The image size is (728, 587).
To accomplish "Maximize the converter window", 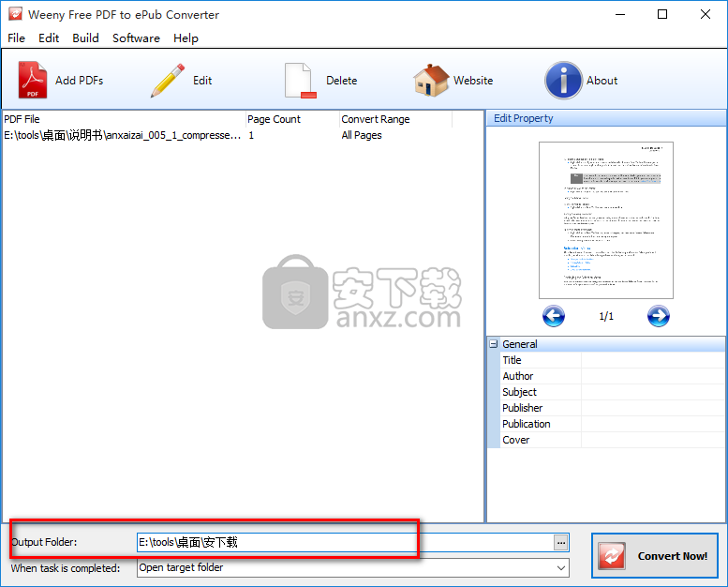I will coord(662,14).
